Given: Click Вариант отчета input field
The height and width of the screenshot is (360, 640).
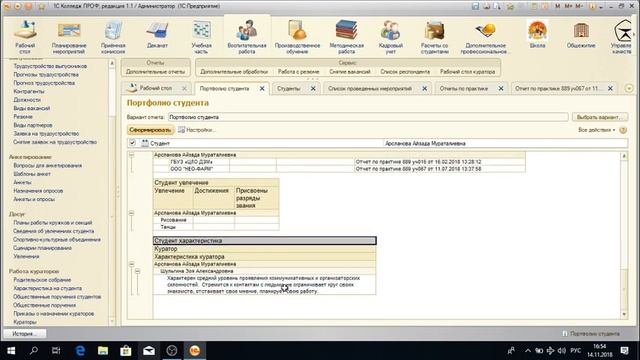Looking at the screenshot, I should tap(368, 117).
